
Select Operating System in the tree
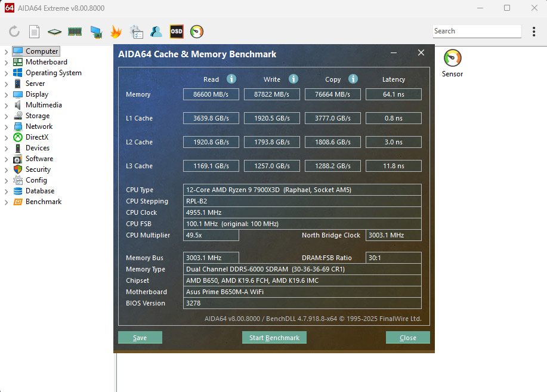(53, 73)
